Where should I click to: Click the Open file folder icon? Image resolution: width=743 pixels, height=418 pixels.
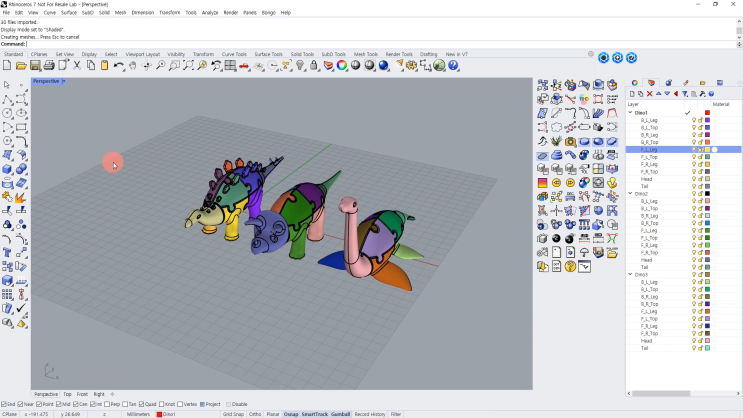click(x=21, y=65)
